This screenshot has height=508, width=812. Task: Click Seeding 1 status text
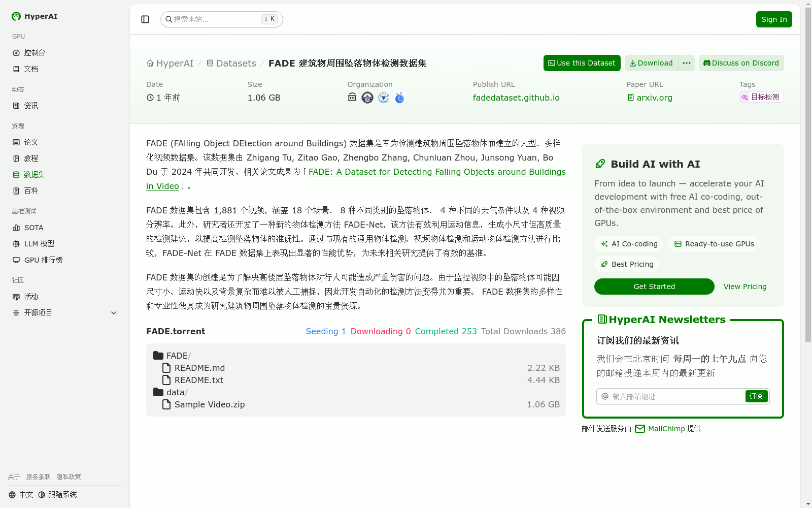(326, 331)
